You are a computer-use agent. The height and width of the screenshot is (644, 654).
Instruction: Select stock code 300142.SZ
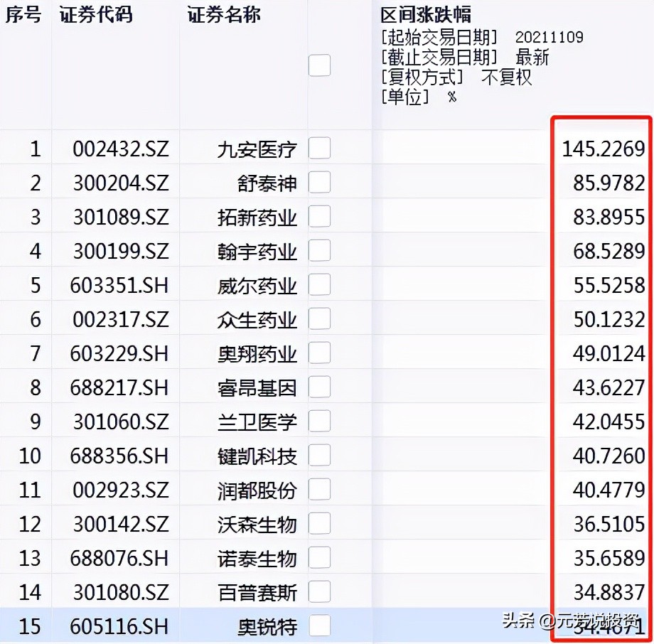[x=121, y=525]
